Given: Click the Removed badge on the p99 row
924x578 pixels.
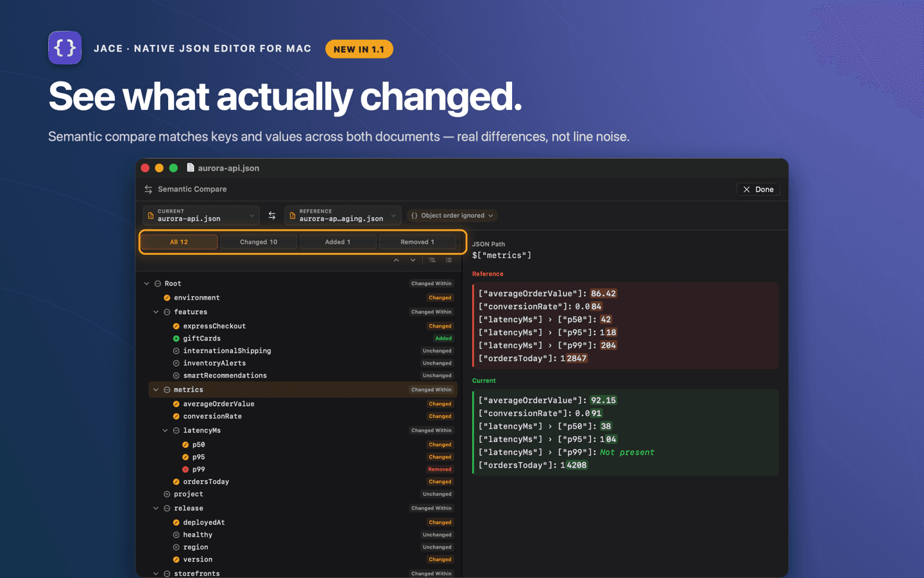Looking at the screenshot, I should coord(440,469).
